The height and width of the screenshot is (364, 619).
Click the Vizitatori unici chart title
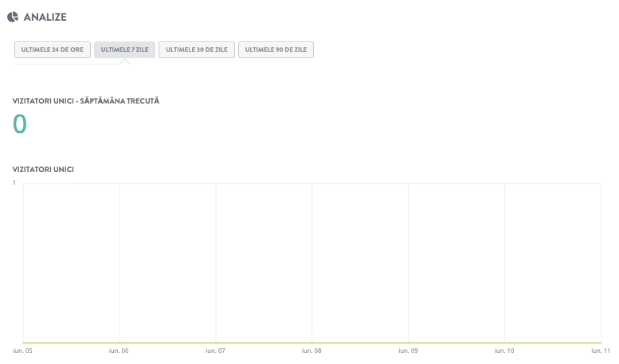pyautogui.click(x=43, y=170)
